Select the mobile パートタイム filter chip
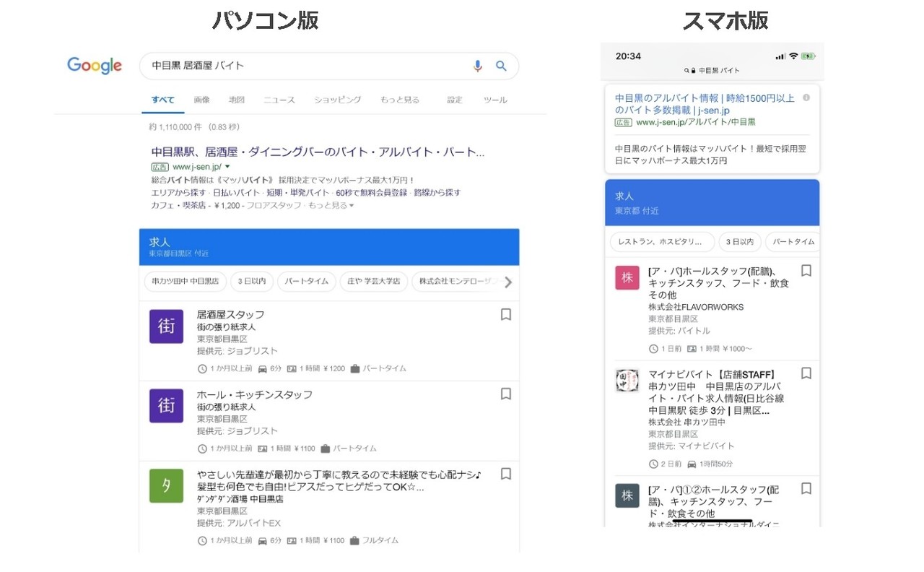 pos(793,242)
